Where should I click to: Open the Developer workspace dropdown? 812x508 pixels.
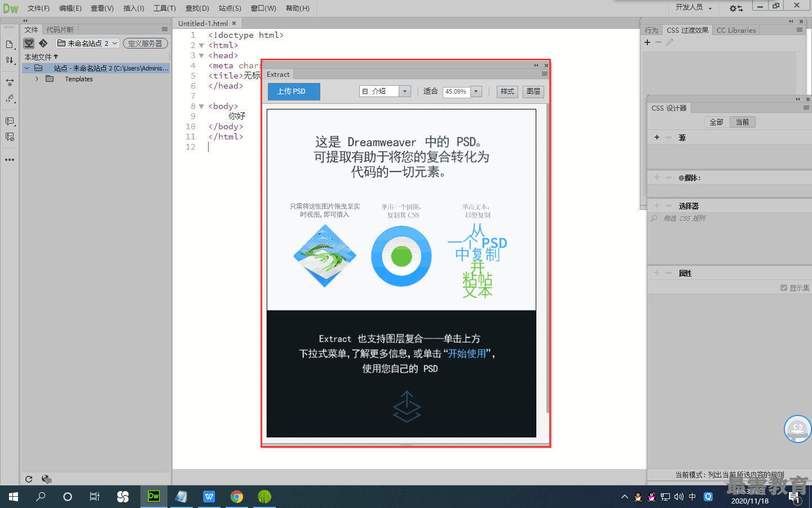694,7
